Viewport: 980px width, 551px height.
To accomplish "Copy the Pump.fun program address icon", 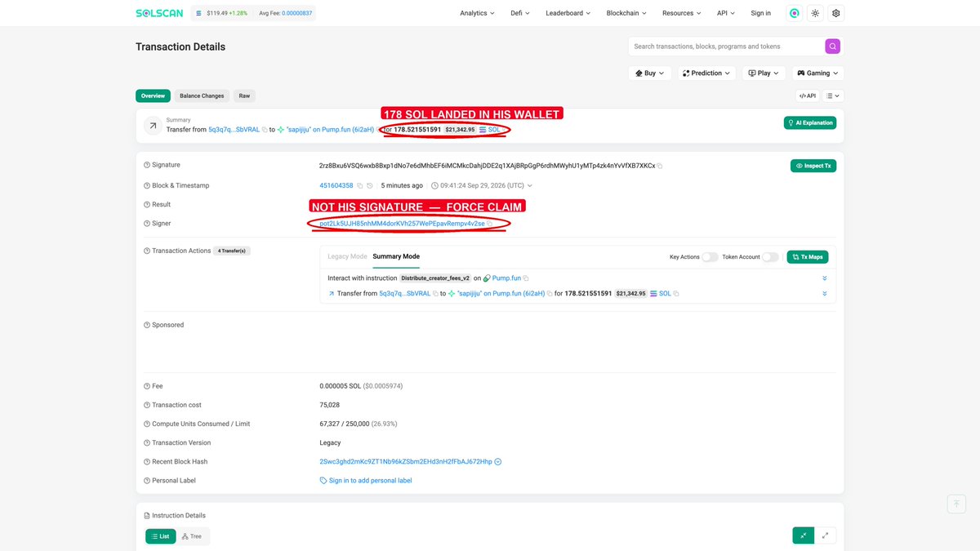I will pyautogui.click(x=526, y=278).
